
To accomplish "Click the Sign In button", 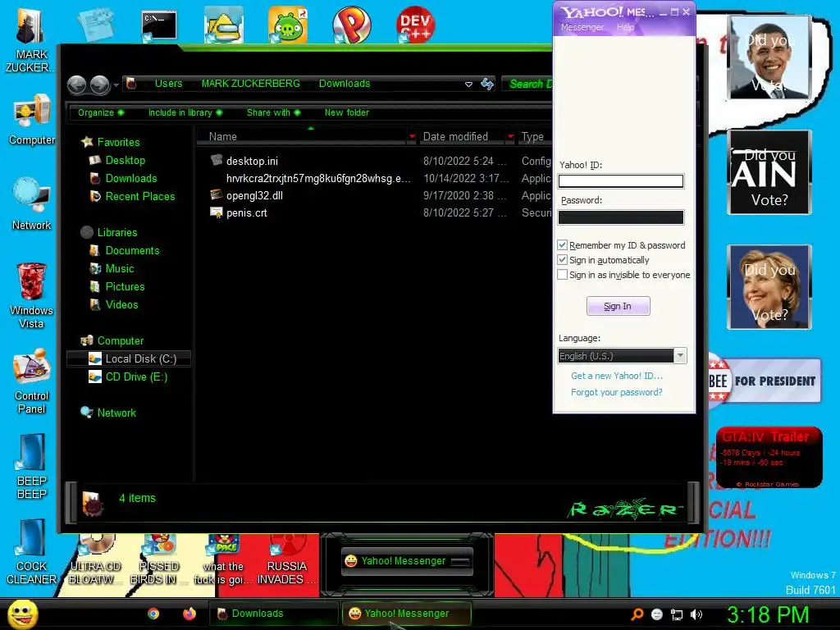I will 618,306.
